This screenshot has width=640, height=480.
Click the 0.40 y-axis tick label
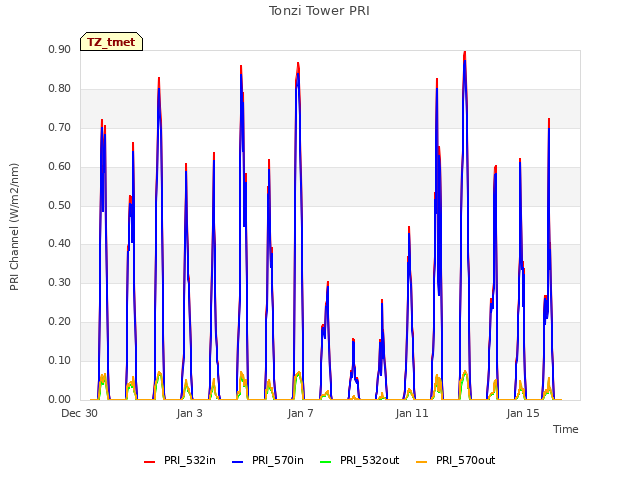(60, 244)
